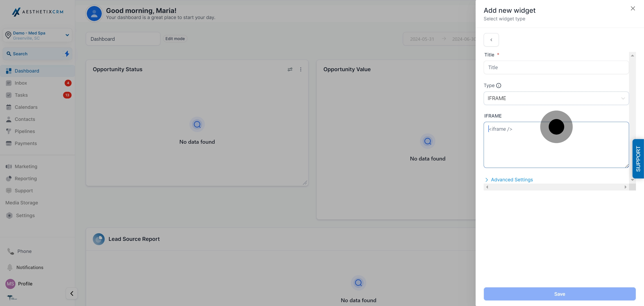Collapse the sidebar with the arrow button
This screenshot has height=306, width=644.
click(x=72, y=293)
